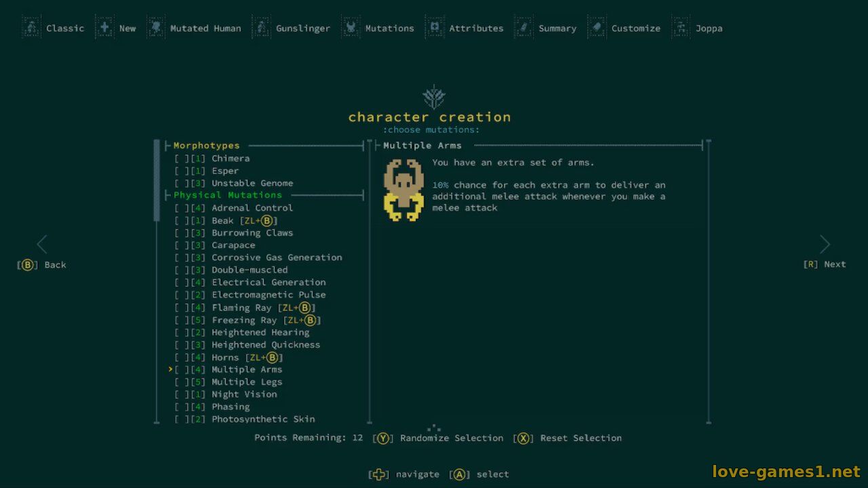Click the Joppa location icon
The image size is (868, 488).
(x=681, y=28)
